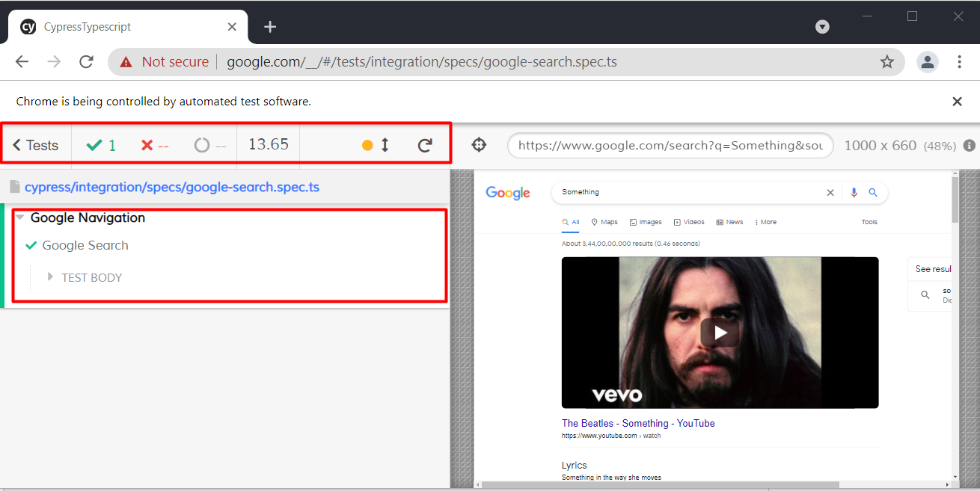Open the viewport scaling info icon

pos(970,145)
